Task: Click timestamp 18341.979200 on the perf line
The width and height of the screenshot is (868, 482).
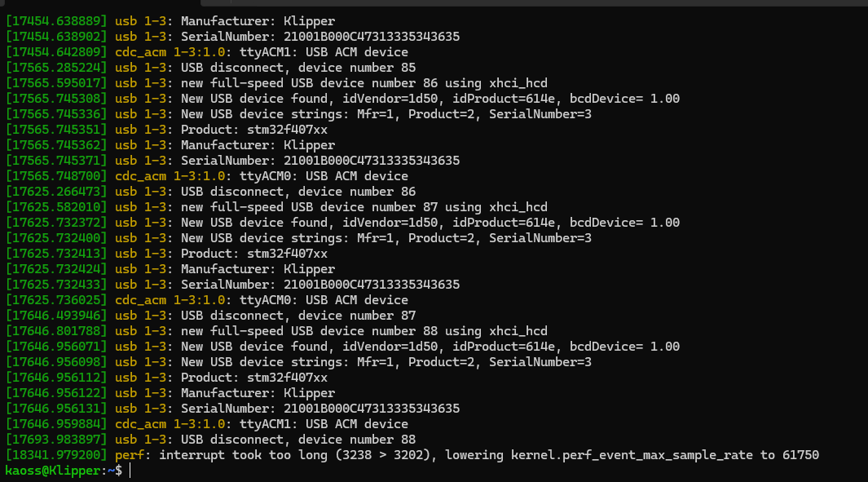Action: tap(57, 455)
